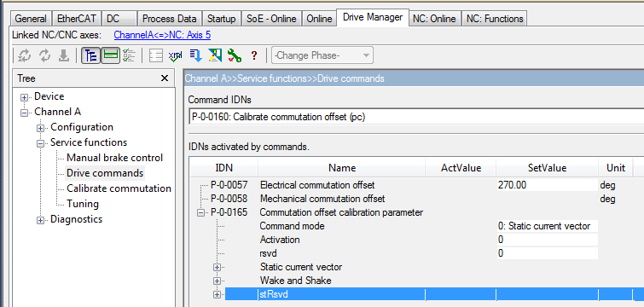Click the green wrench toolbar icon
The image size is (644, 307).
point(234,55)
